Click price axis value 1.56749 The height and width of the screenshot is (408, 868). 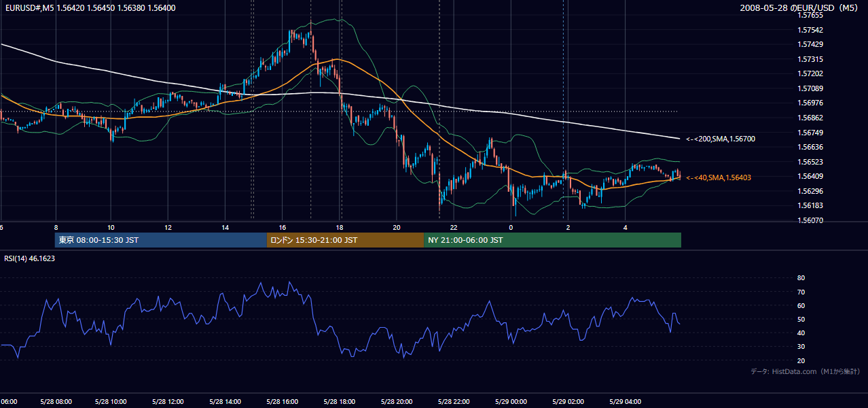tap(810, 133)
